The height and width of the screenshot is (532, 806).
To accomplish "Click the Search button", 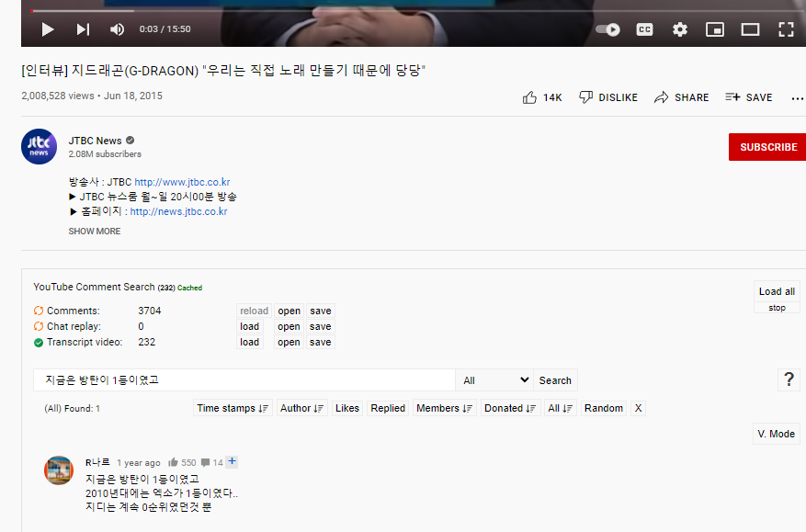I will coord(555,380).
